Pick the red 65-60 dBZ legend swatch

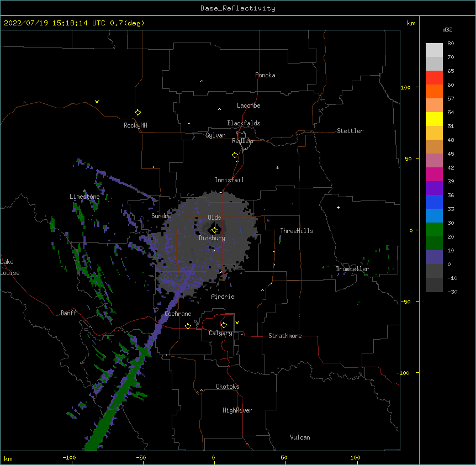click(434, 77)
